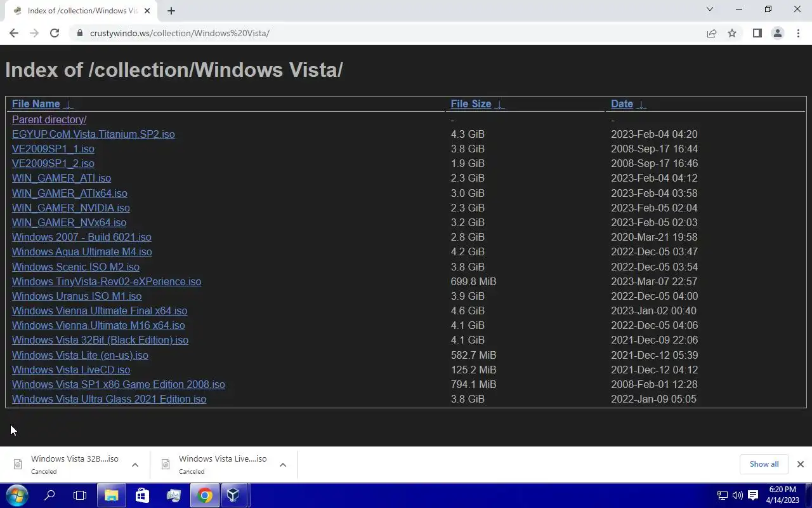
Task: Download Windows Scenic ISO M2.iso
Action: click(x=75, y=267)
